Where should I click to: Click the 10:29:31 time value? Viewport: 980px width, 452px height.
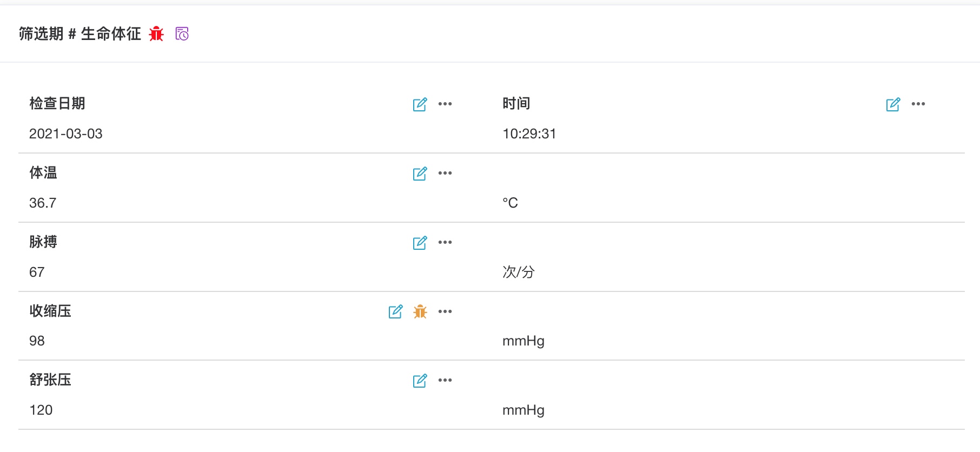click(529, 134)
